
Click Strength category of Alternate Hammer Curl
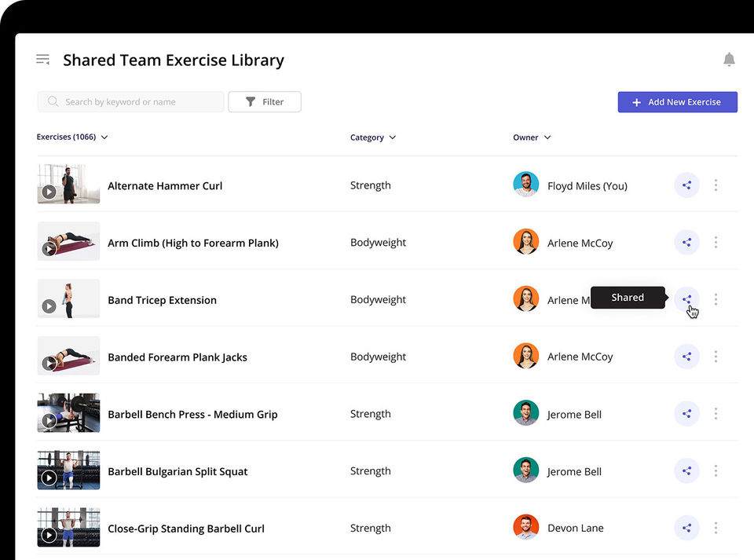(x=370, y=185)
